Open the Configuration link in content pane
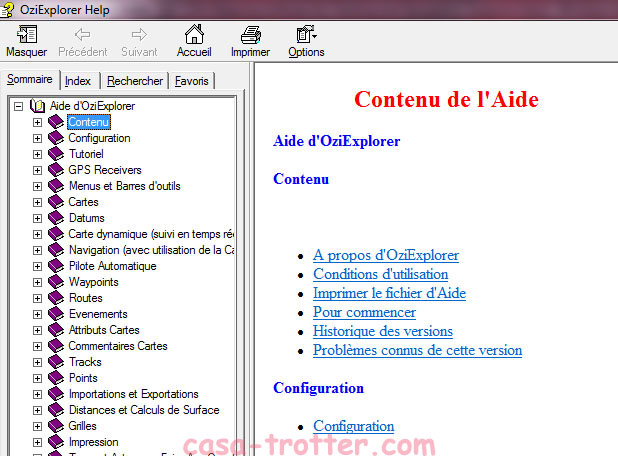Viewport: 618px width, 456px height. [354, 426]
